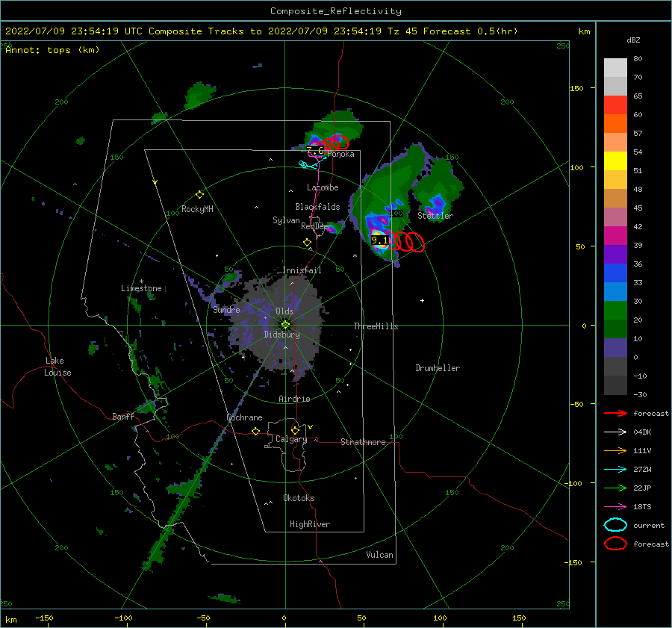
Task: Click the Strathmore city label
Action: pyautogui.click(x=363, y=442)
